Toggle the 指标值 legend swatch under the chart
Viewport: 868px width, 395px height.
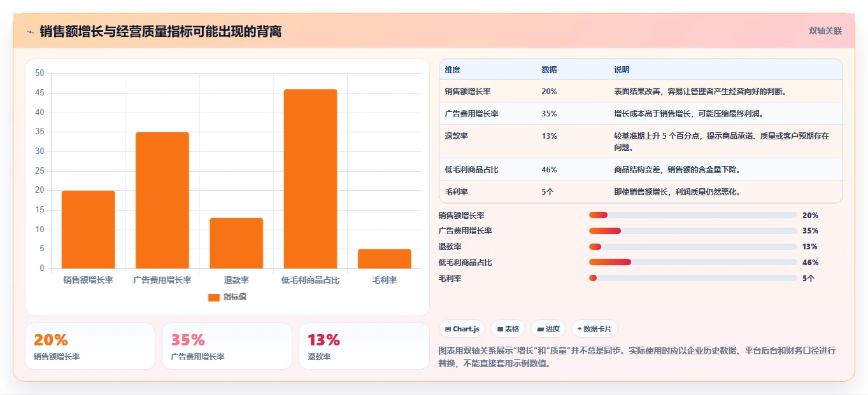click(214, 297)
